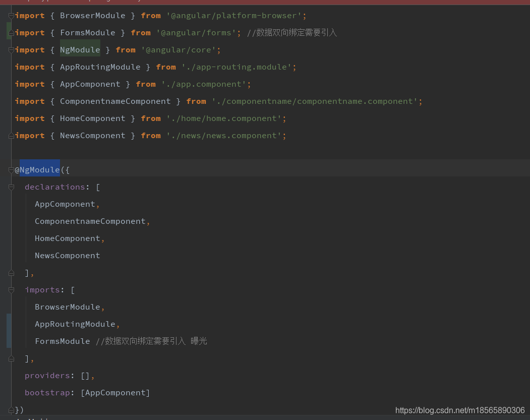Screen dimensions: 530x420
Task: Click ComponentnameComponent inside declarations array
Action: click(90, 221)
